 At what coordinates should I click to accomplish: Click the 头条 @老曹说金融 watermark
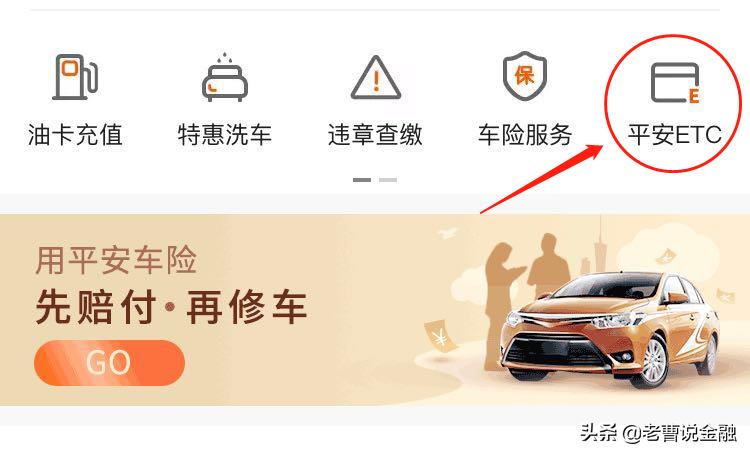pyautogui.click(x=658, y=434)
